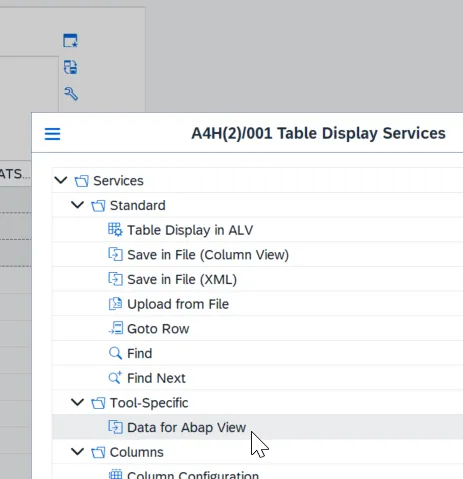Choose Save in File (XML)
463x479 pixels.
(x=182, y=279)
